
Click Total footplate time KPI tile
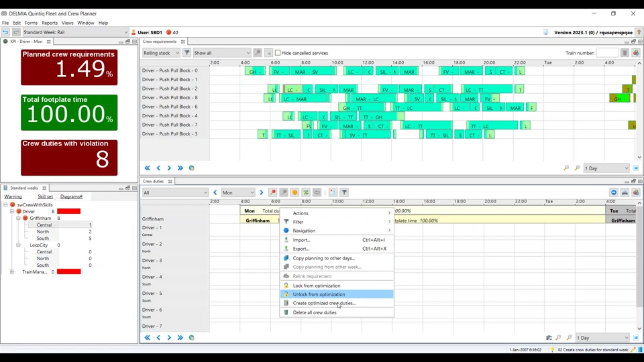coord(69,113)
